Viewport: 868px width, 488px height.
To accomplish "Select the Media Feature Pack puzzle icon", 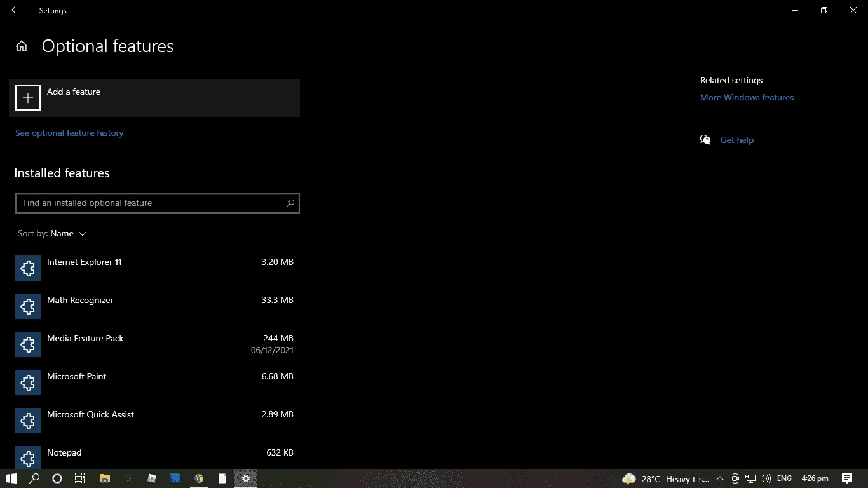I will pos(28,344).
